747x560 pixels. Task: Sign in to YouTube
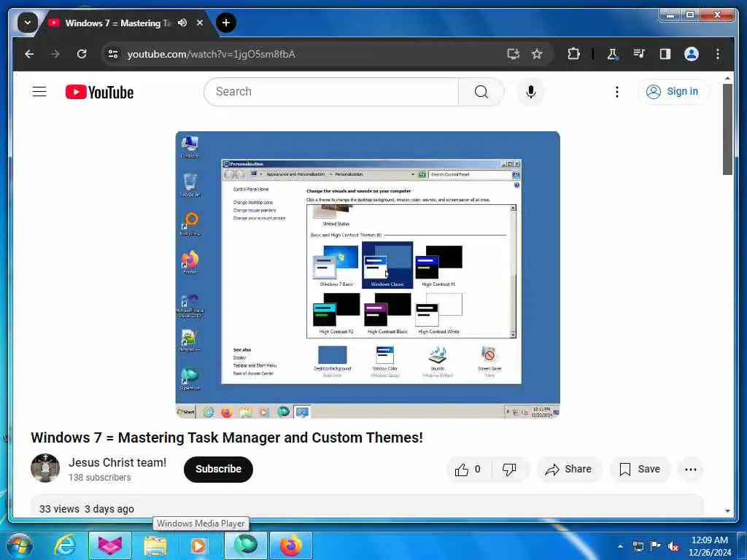(x=673, y=91)
